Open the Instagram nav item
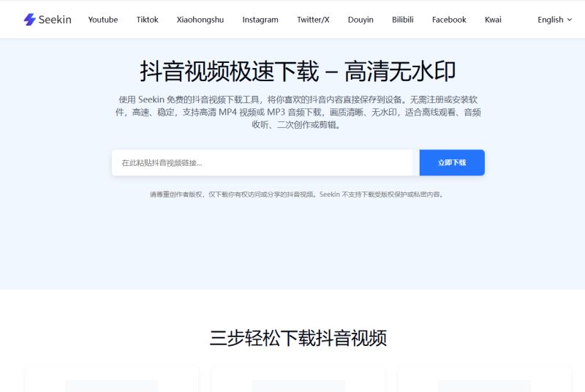585x392 pixels. pyautogui.click(x=260, y=20)
